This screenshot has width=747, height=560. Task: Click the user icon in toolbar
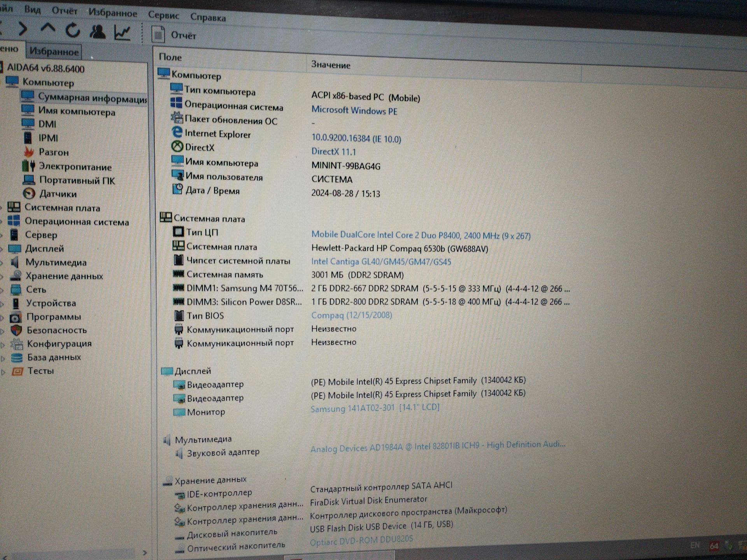(x=97, y=31)
